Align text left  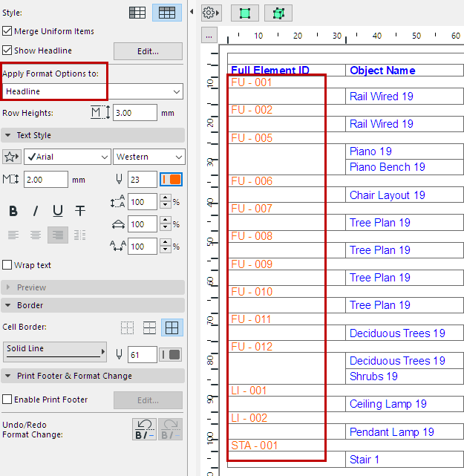click(x=13, y=235)
